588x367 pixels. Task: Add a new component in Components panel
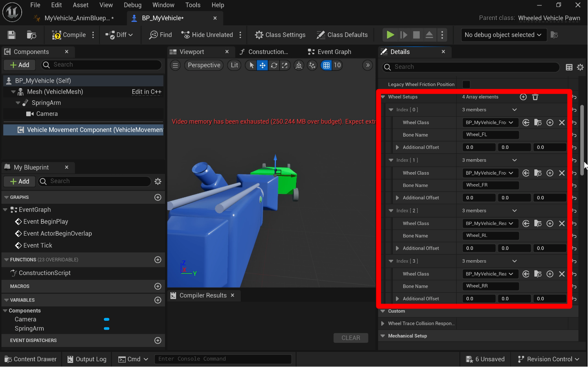(x=20, y=65)
